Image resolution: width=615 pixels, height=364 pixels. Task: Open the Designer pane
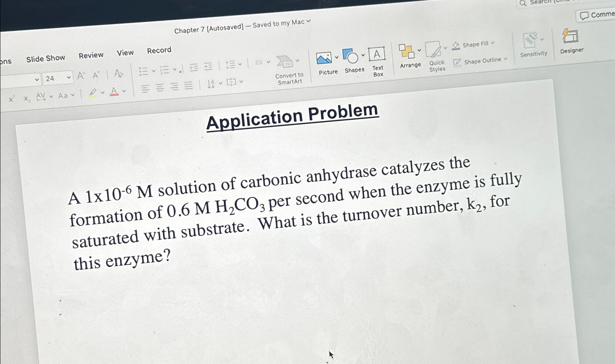click(x=571, y=41)
